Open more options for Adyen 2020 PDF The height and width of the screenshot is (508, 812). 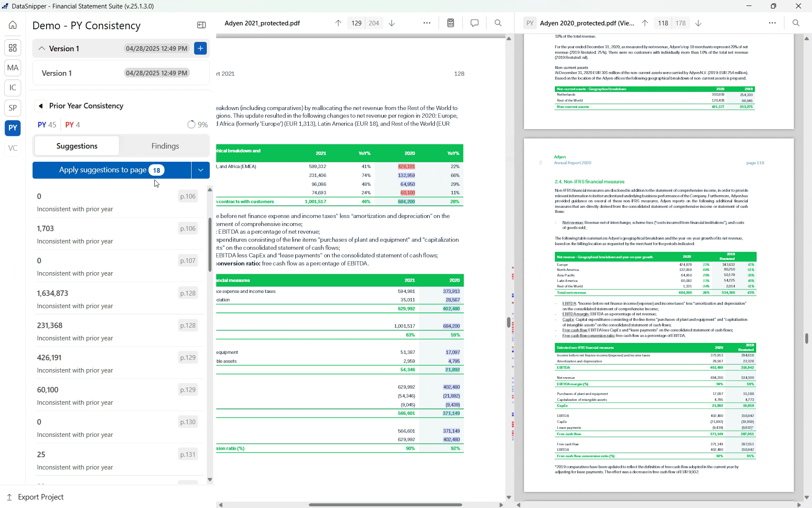772,23
